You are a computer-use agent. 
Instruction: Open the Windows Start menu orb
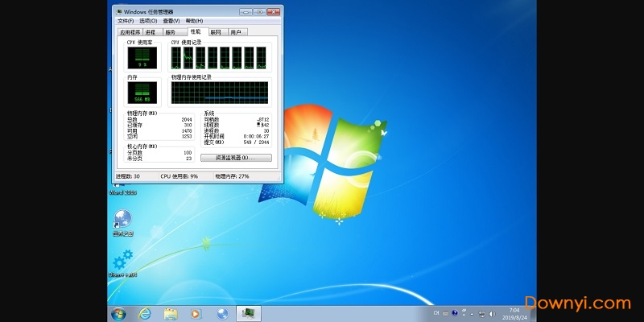point(118,314)
